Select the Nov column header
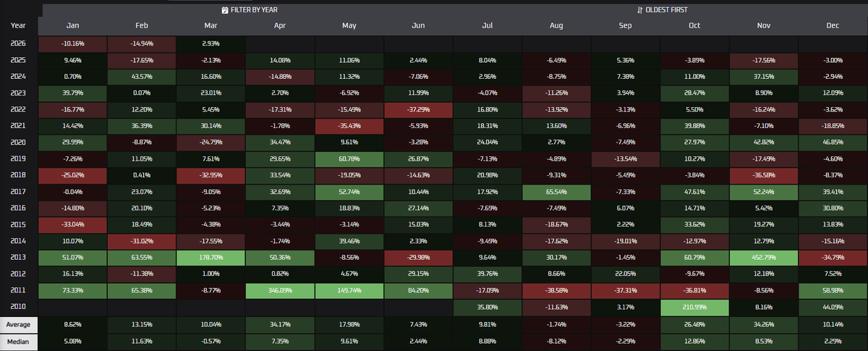The width and height of the screenshot is (868, 351). [x=765, y=25]
